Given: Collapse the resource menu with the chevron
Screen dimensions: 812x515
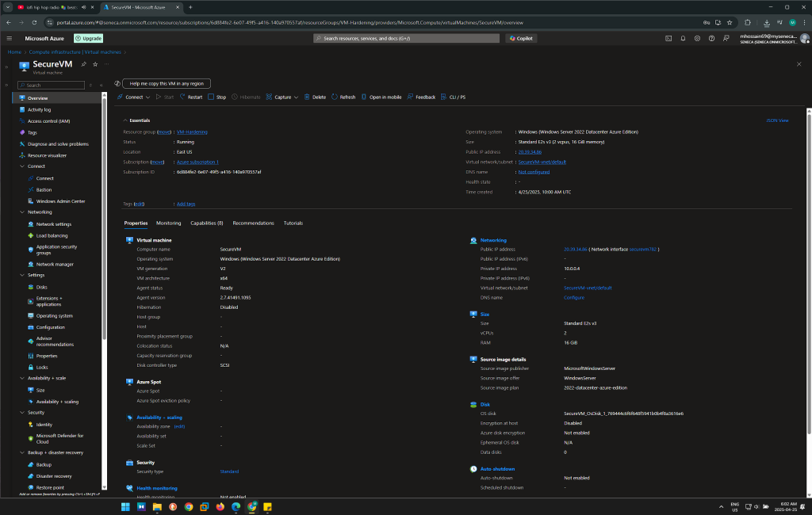Looking at the screenshot, I should [x=101, y=85].
